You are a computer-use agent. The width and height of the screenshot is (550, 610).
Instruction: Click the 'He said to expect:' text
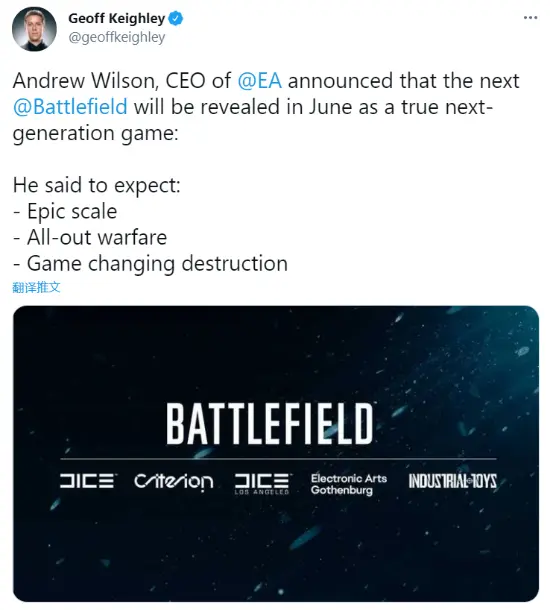pos(97,185)
